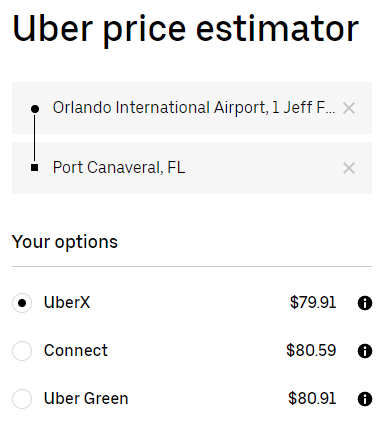The height and width of the screenshot is (439, 388).
Task: Click the square destination marker icon
Action: pos(34,168)
